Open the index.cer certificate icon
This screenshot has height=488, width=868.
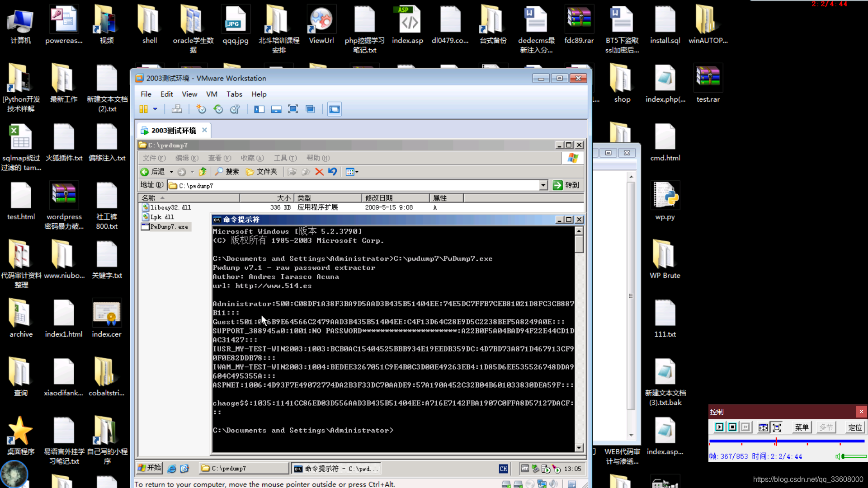[x=107, y=319]
